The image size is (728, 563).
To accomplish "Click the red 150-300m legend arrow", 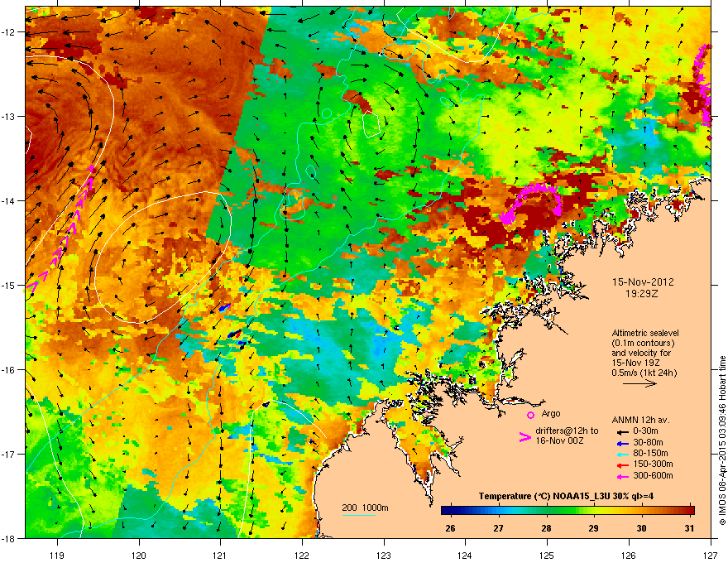I will coord(622,465).
